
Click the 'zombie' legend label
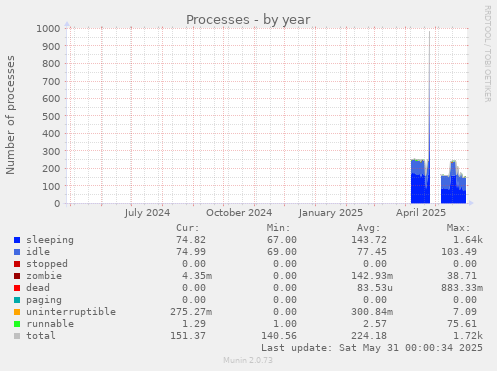coord(44,276)
